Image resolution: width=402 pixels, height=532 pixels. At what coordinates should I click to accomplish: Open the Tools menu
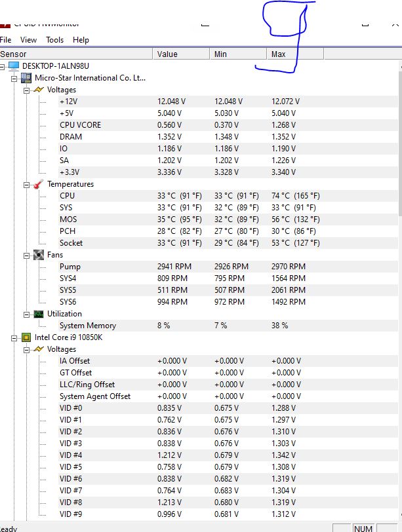click(54, 40)
